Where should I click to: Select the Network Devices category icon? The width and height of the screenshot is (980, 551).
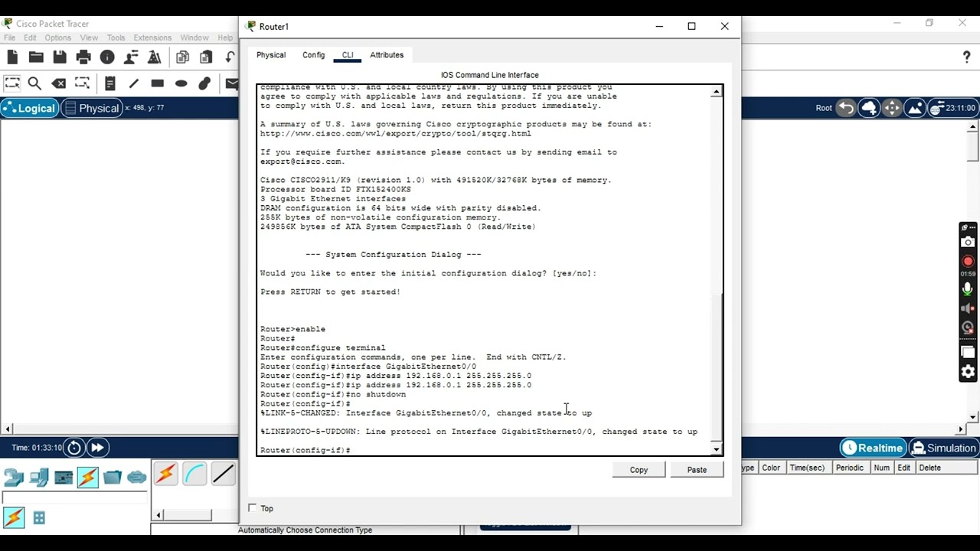[14, 478]
